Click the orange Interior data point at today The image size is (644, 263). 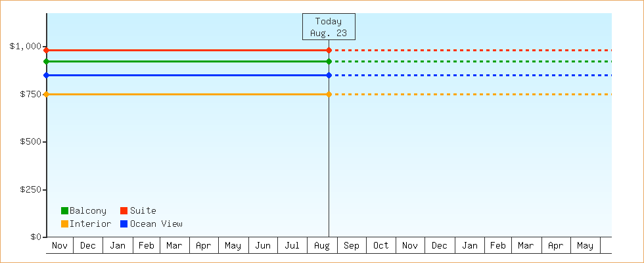click(329, 95)
